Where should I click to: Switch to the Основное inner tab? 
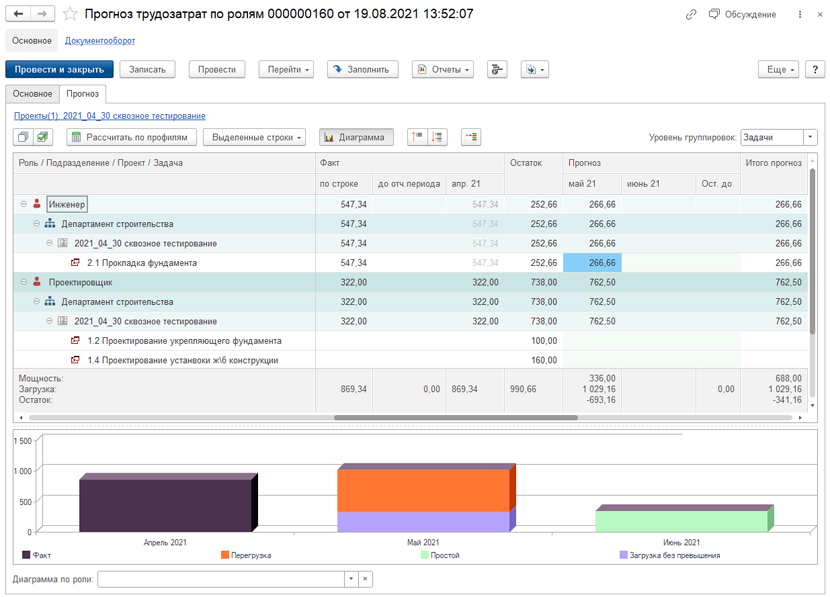pyautogui.click(x=32, y=94)
